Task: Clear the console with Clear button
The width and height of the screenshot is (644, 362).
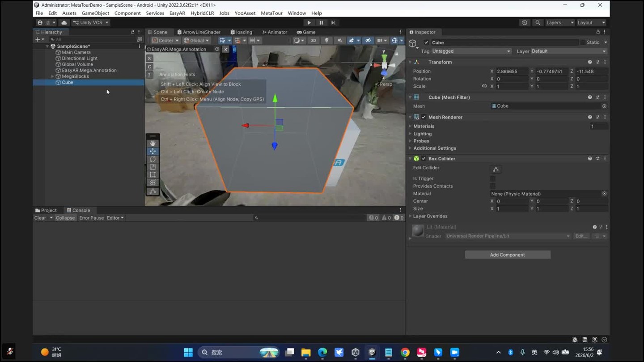Action: coord(40,218)
